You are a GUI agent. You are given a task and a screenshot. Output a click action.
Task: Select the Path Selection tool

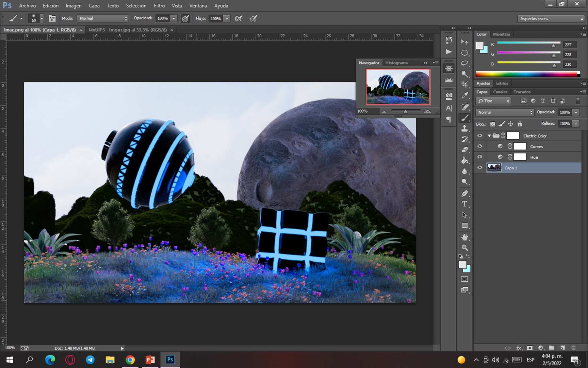pos(465,215)
